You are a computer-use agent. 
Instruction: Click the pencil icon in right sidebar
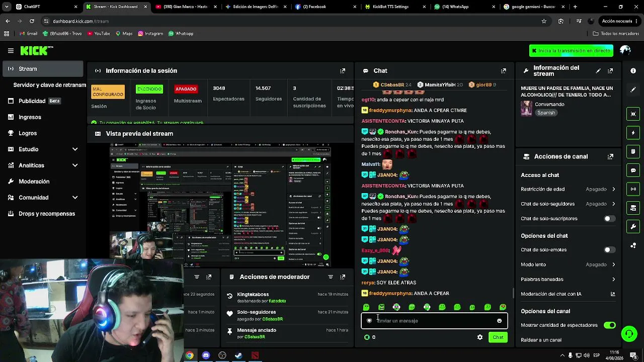pos(633,89)
